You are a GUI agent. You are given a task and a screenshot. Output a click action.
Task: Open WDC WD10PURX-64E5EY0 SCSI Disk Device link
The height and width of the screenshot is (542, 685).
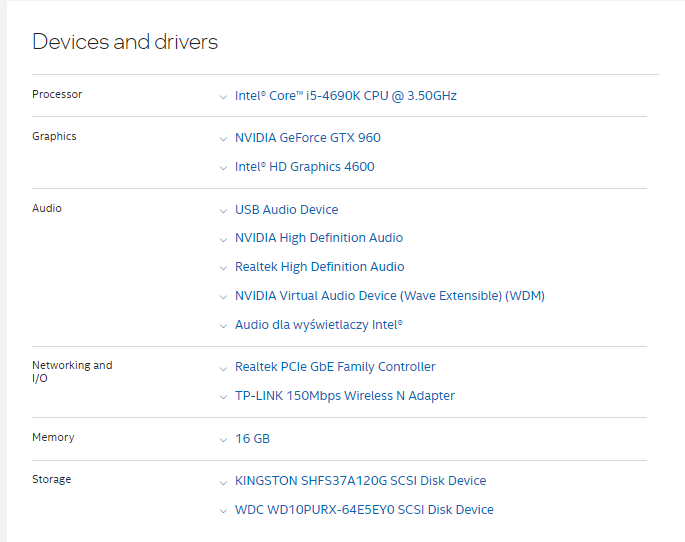(364, 509)
